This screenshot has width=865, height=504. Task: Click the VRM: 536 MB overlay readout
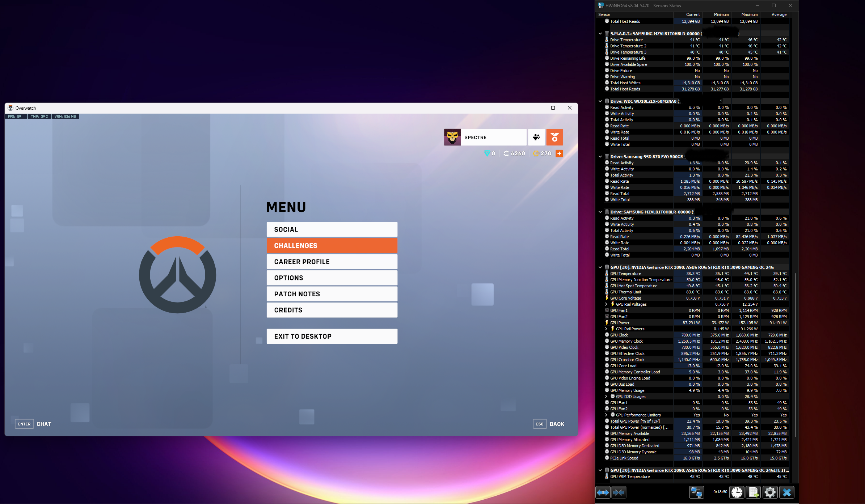point(65,117)
